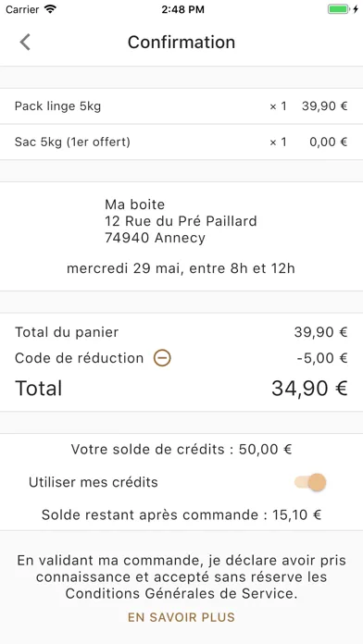The height and width of the screenshot is (644, 363).
Task: Select the Sac 5kg (1er offert) row
Action: click(x=181, y=142)
